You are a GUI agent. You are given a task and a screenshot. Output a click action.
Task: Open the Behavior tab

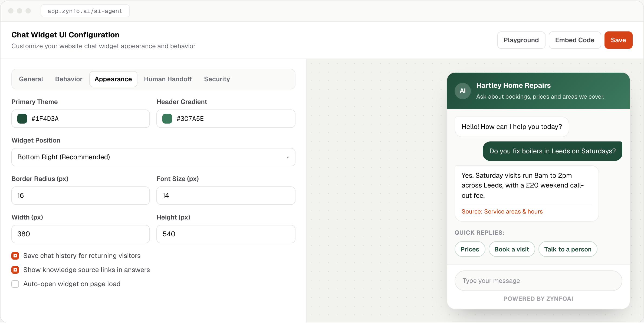(69, 79)
